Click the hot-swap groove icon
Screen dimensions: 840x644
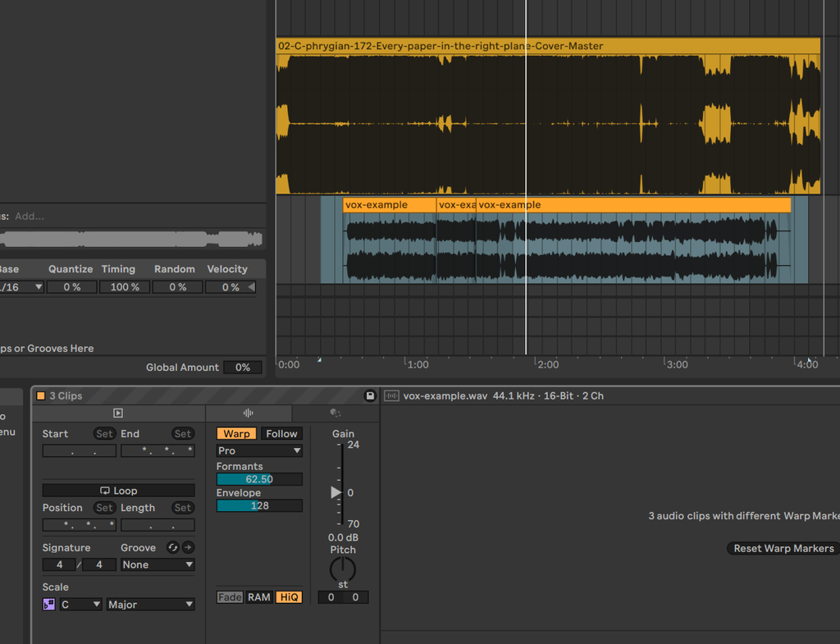point(172,547)
